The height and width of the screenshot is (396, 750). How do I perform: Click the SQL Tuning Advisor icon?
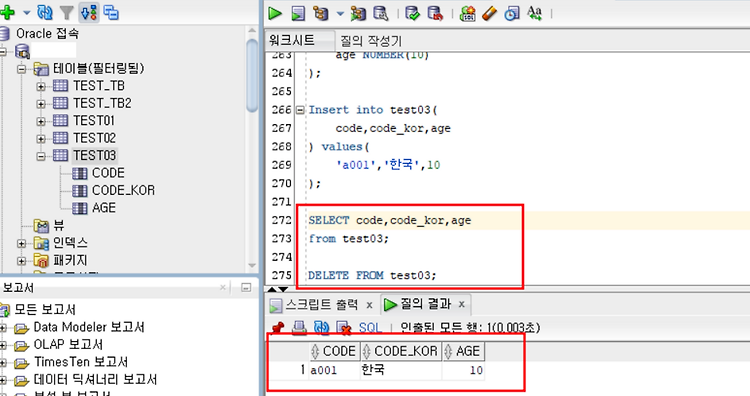click(x=381, y=13)
